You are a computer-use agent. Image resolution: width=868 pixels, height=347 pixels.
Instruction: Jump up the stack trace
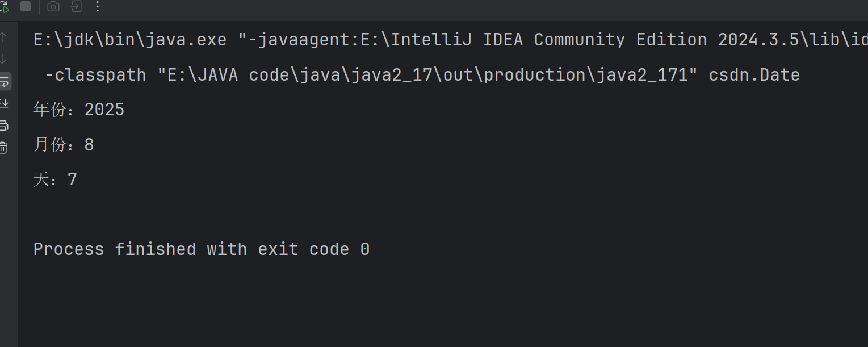[3, 37]
